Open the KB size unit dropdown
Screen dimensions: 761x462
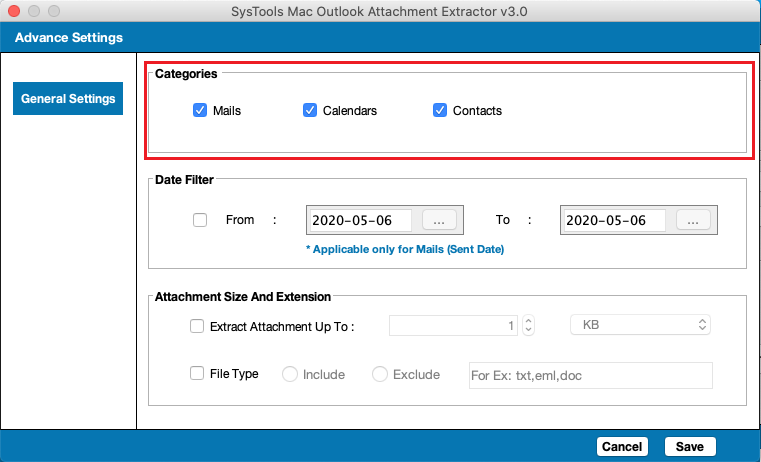coord(640,325)
